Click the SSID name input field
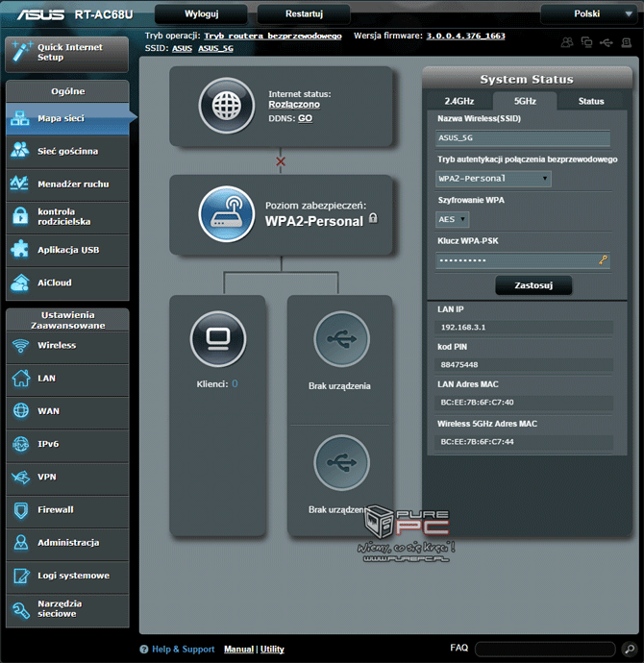 (x=523, y=137)
